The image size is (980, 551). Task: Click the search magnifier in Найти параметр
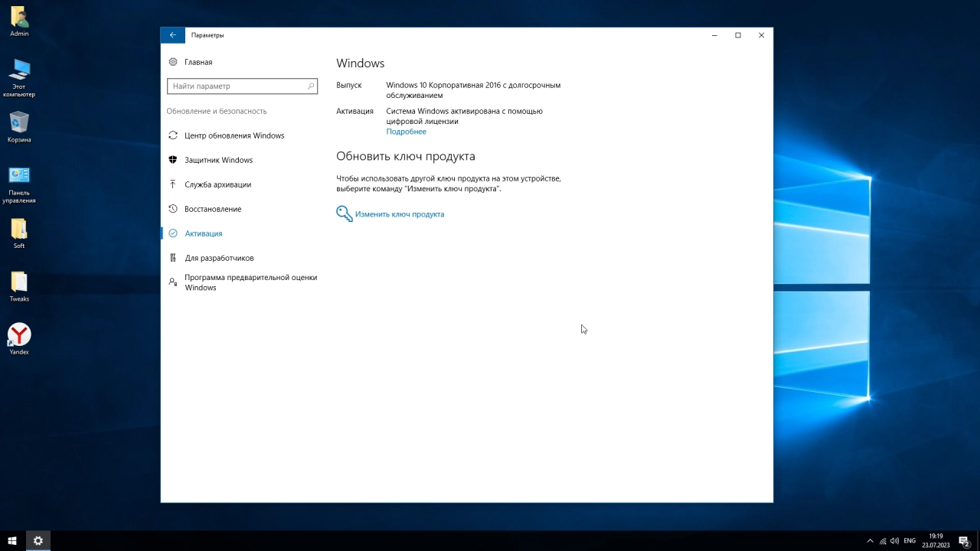(311, 86)
